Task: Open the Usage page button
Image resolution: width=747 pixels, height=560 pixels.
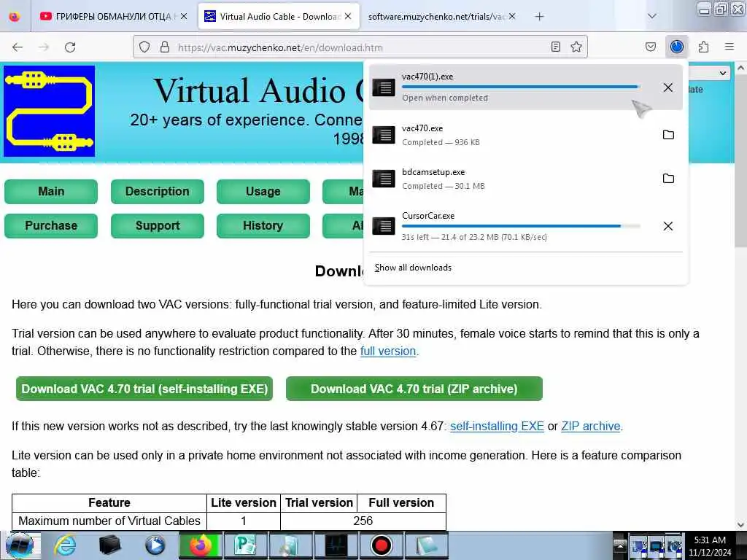Action: [263, 192]
